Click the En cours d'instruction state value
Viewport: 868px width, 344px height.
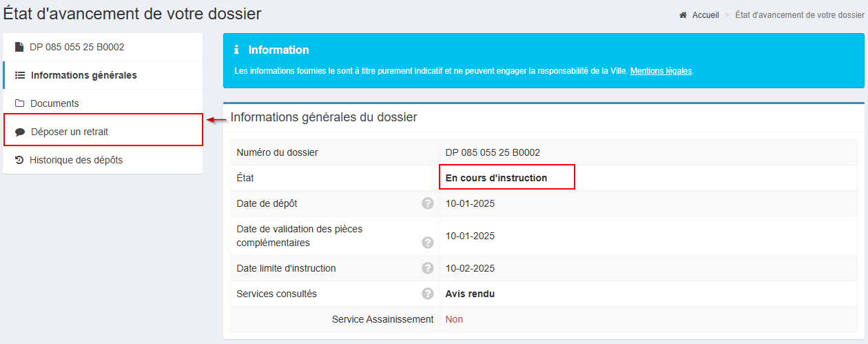point(496,178)
